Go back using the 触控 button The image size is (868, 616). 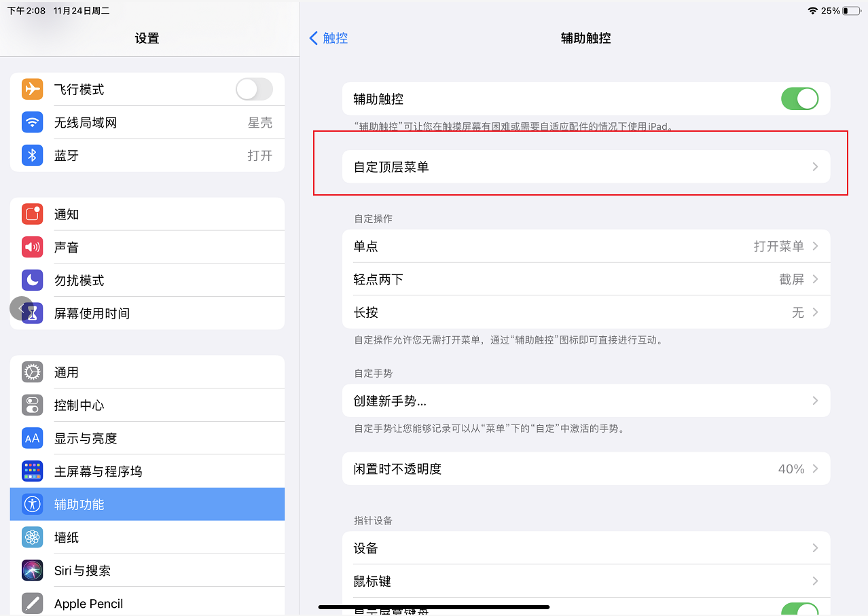point(328,38)
